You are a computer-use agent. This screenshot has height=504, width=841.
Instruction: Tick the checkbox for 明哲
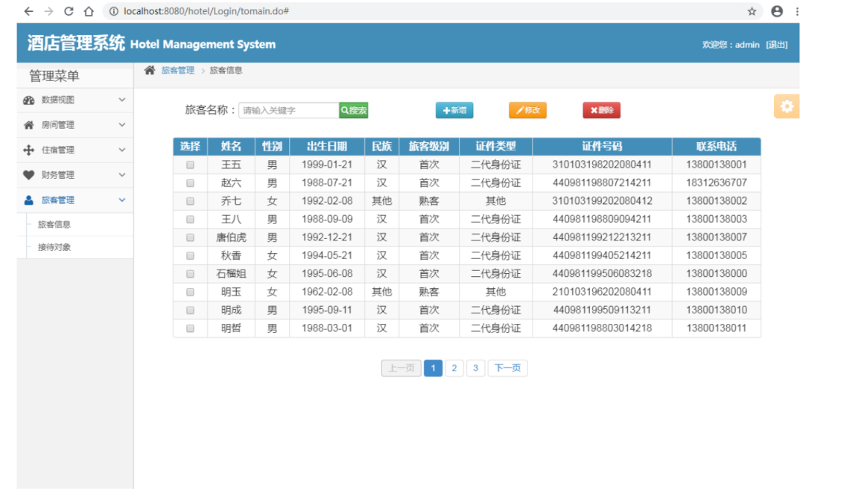pyautogui.click(x=190, y=328)
